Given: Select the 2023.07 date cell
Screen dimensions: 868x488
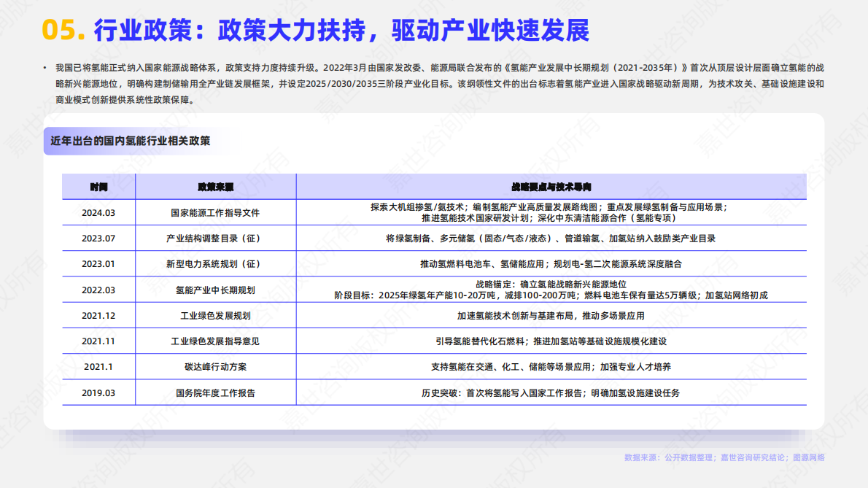Looking at the screenshot, I should click(98, 239).
